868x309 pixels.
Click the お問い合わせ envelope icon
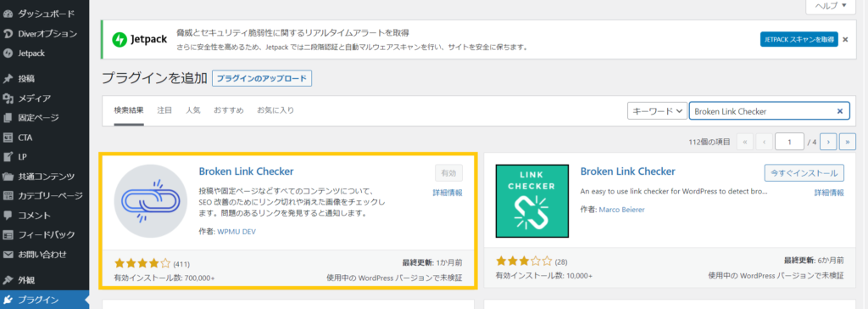(8, 255)
